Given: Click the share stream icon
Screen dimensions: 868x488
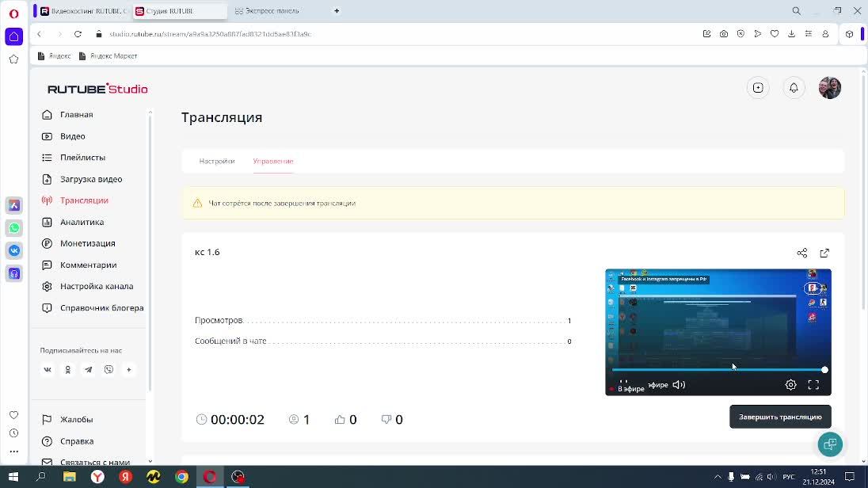Looking at the screenshot, I should pos(802,254).
